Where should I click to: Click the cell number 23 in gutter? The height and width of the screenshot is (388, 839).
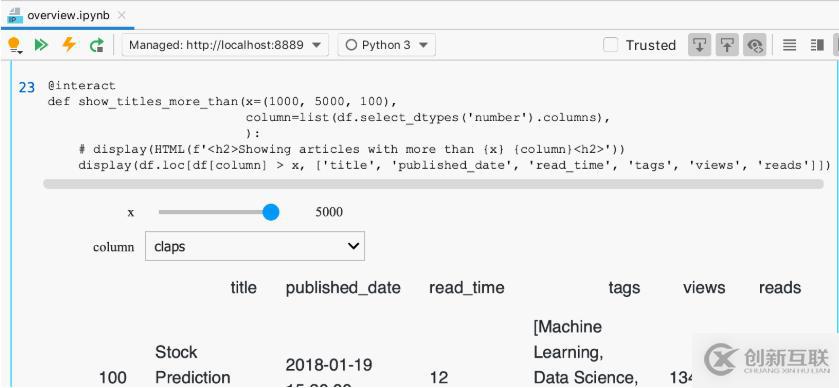[x=27, y=87]
